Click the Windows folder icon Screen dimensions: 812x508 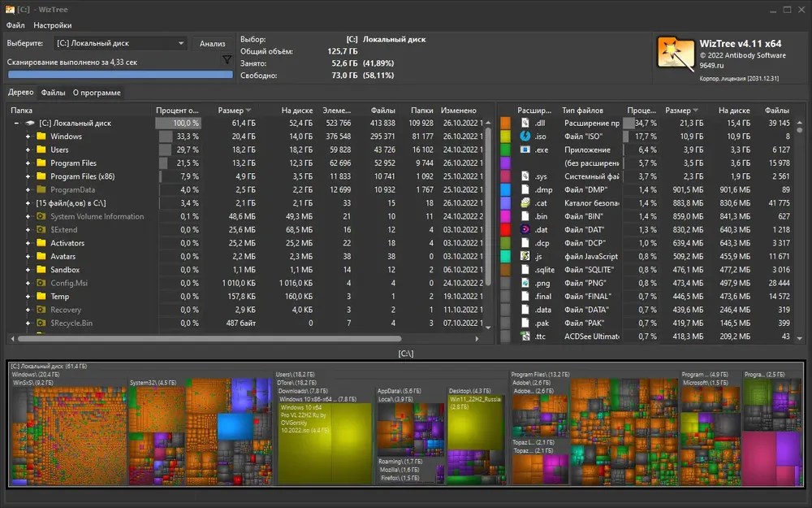41,137
